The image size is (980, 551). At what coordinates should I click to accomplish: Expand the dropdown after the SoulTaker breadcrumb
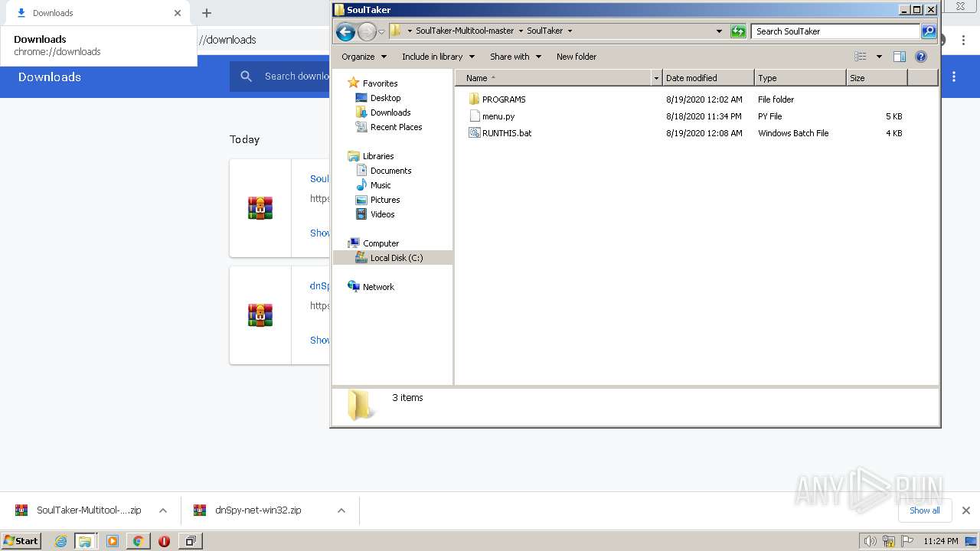[570, 31]
